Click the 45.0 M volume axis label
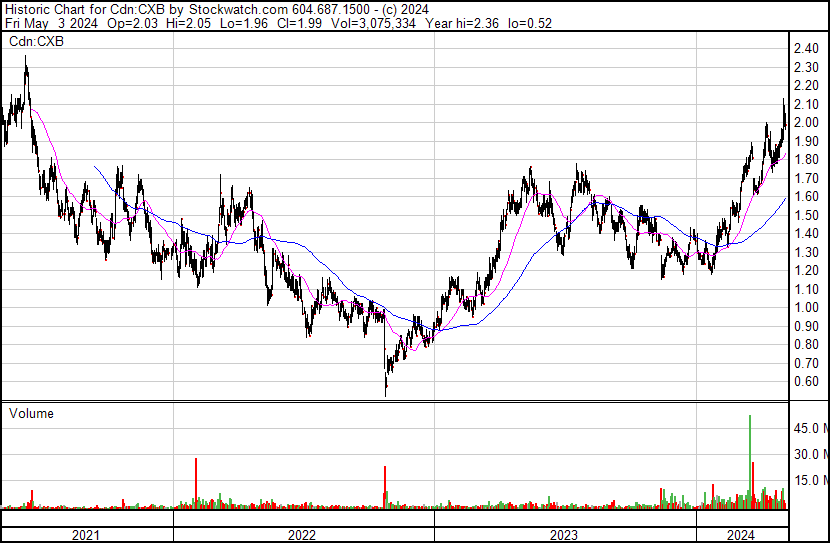 (809, 428)
